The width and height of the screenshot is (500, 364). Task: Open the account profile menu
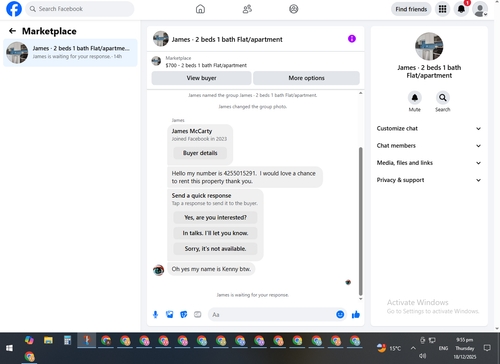click(480, 9)
